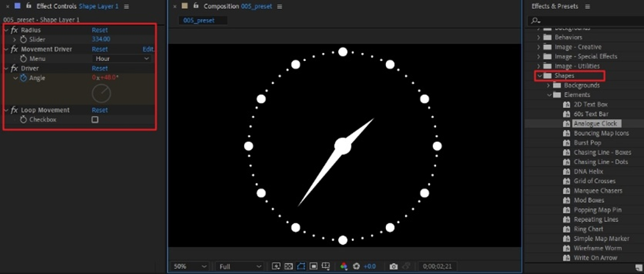Enable the Menu stopwatch keyframe icon
Screen dimensions: 644x274
(x=24, y=59)
